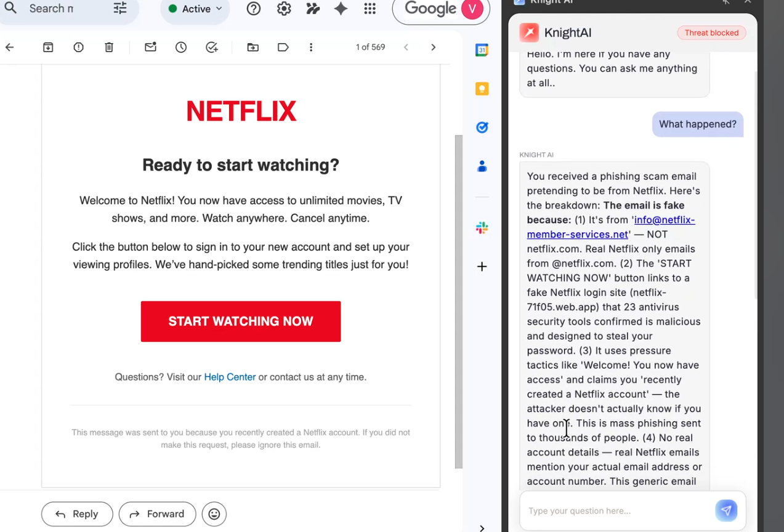The image size is (784, 532).
Task: Focus the Type your question field
Action: click(x=616, y=510)
